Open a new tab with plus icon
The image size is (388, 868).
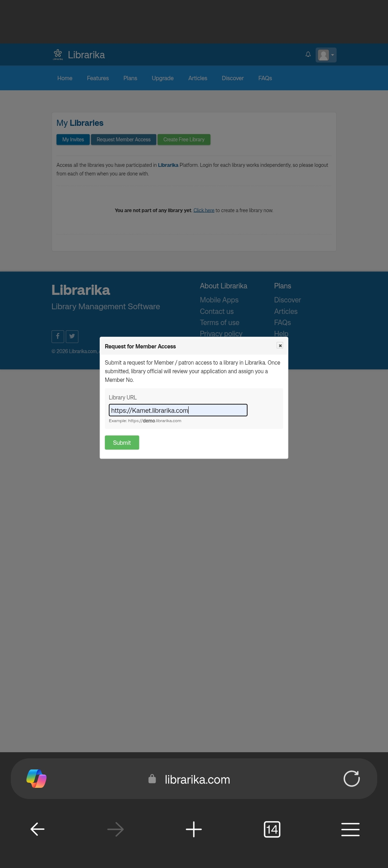point(194,829)
